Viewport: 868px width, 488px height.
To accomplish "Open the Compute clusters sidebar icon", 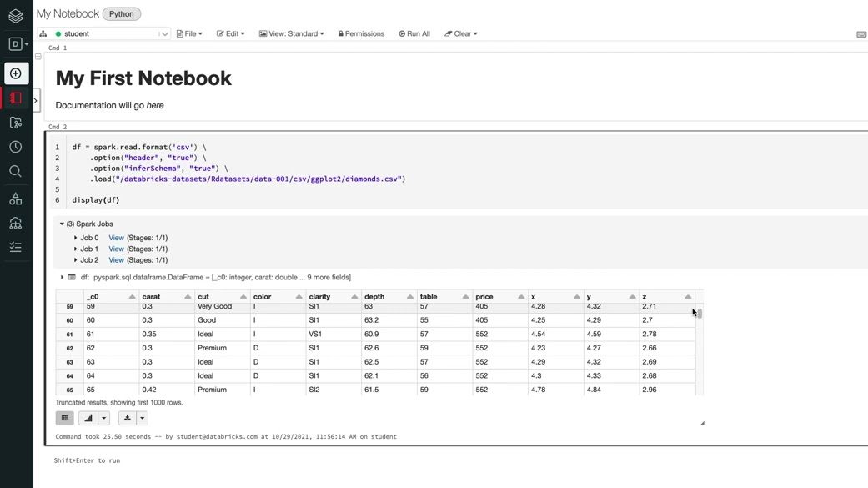I will [15, 223].
